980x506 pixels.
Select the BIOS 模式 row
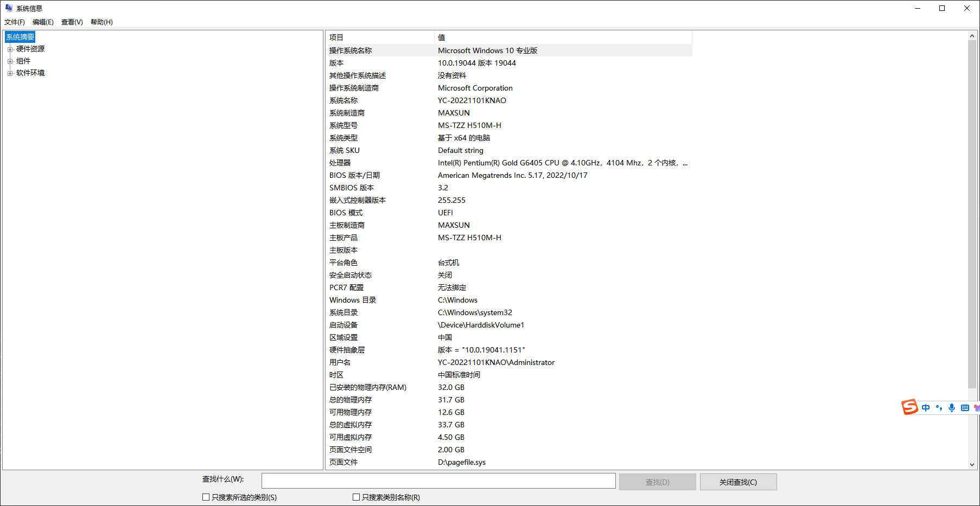pyautogui.click(x=509, y=213)
